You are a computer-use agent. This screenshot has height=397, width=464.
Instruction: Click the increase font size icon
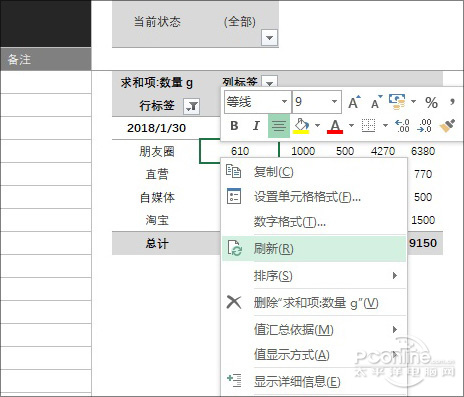(354, 102)
